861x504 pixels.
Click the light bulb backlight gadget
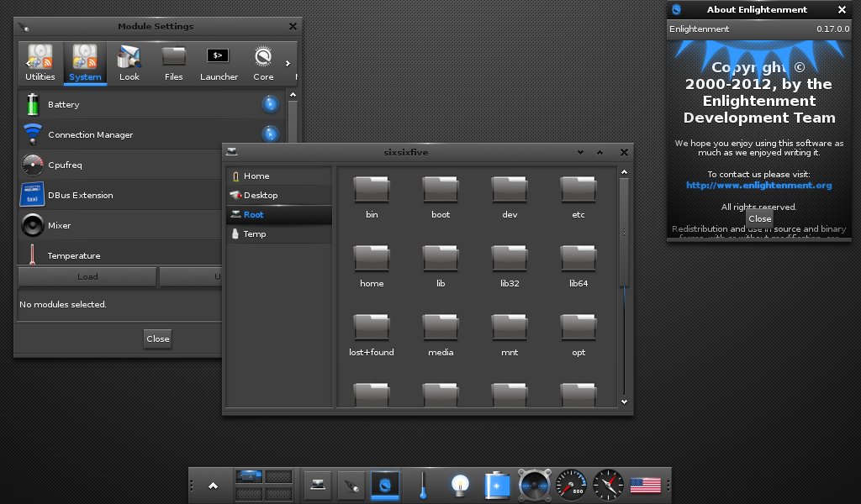click(460, 486)
